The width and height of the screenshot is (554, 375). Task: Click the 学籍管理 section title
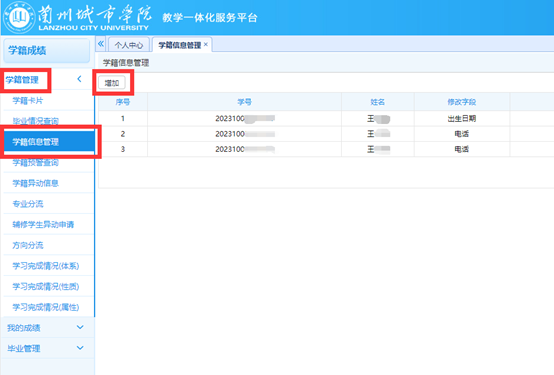click(22, 80)
